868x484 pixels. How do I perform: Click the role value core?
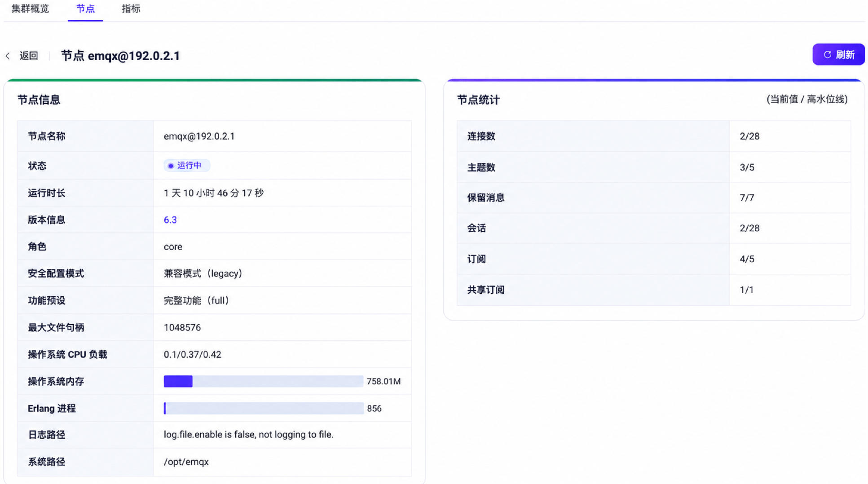click(x=173, y=247)
